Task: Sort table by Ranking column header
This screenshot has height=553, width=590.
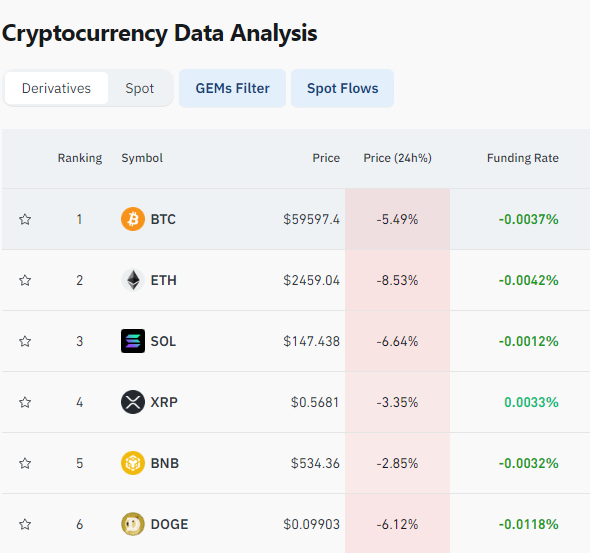Action: pos(80,158)
